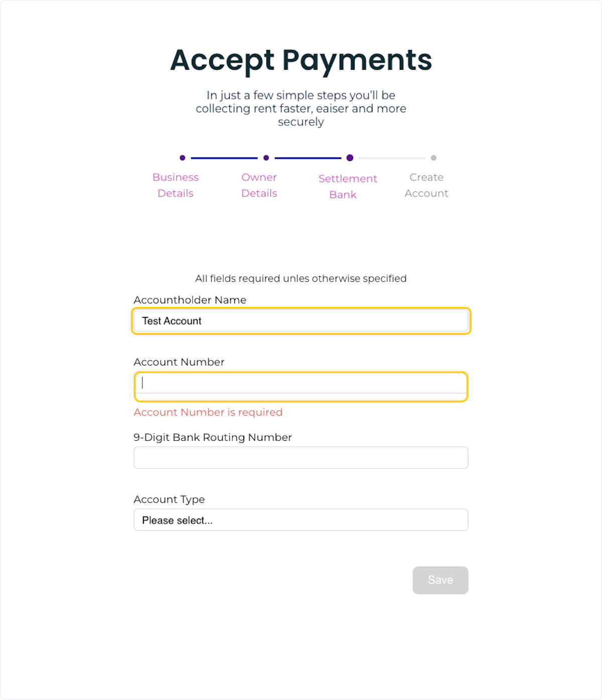The image size is (602, 700).
Task: Select the Owner Details step indicator dot
Action: click(266, 157)
